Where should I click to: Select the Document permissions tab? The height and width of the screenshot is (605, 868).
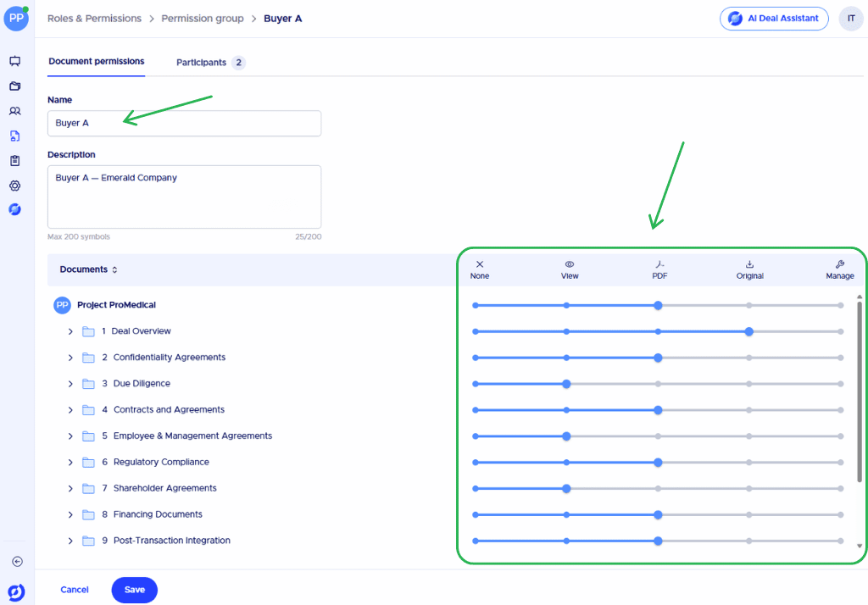(x=97, y=62)
